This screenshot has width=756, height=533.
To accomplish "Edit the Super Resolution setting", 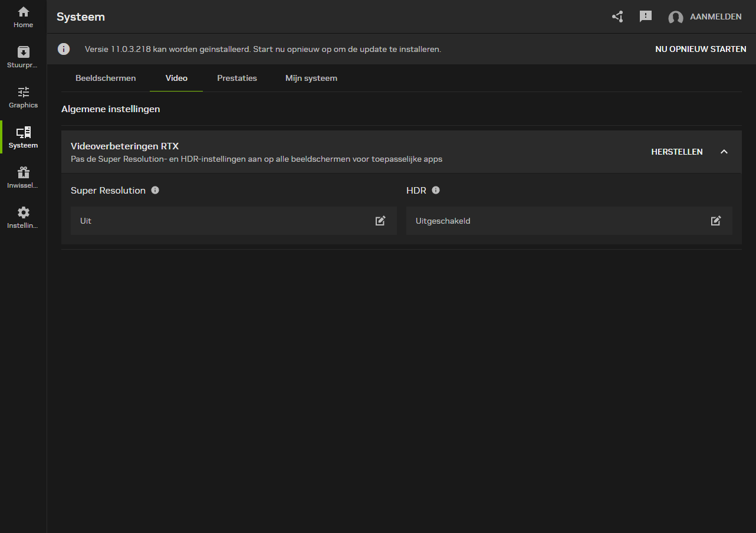I will pyautogui.click(x=380, y=221).
